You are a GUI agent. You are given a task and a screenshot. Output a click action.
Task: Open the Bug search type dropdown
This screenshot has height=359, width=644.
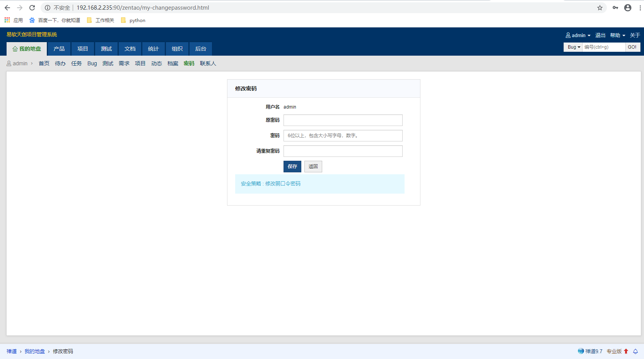[x=573, y=47]
